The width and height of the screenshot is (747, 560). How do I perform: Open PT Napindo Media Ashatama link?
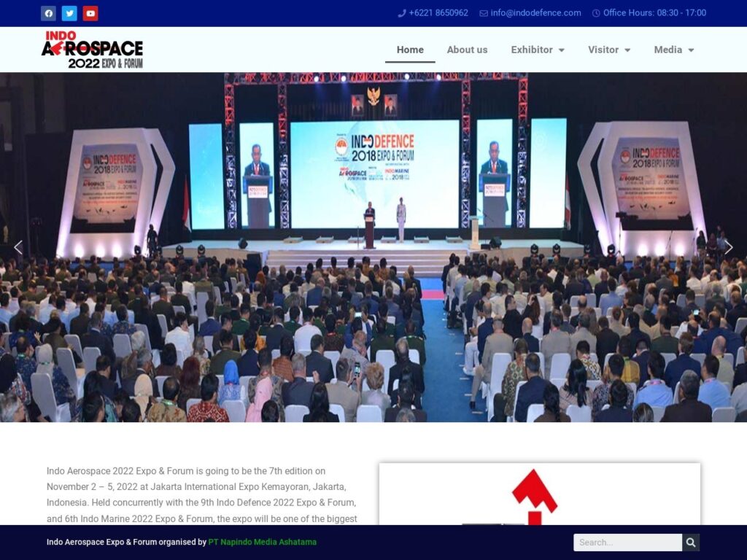pos(263,542)
